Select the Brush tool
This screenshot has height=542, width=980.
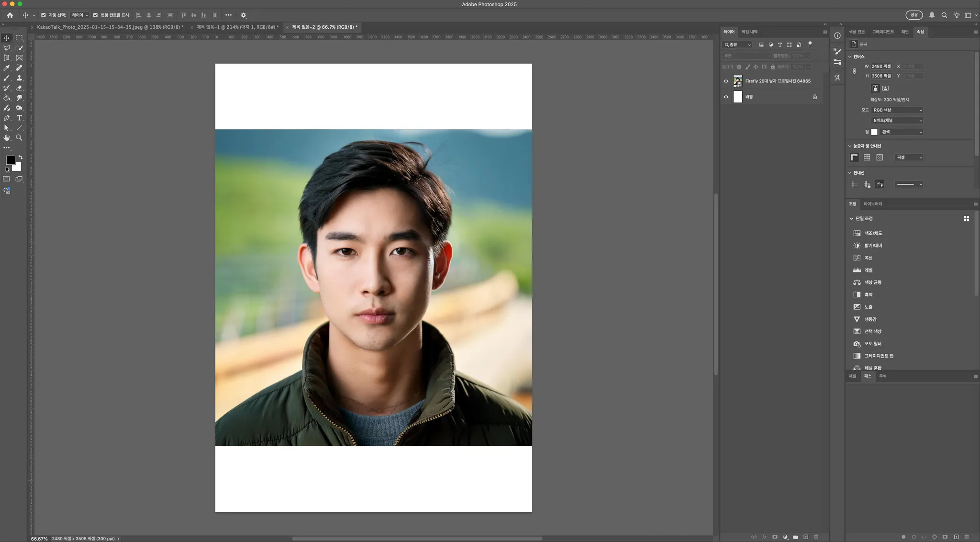pyautogui.click(x=7, y=78)
